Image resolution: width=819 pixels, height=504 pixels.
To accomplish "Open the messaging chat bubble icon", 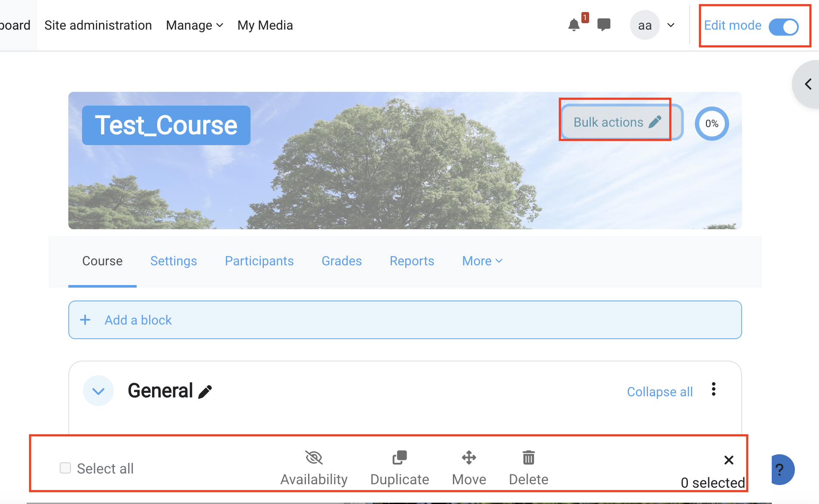I will pos(604,25).
